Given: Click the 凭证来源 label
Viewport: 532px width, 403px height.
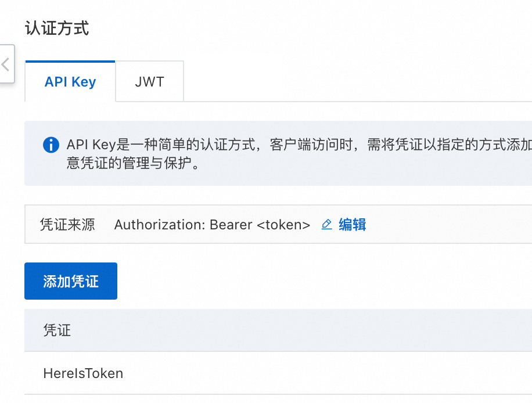Looking at the screenshot, I should point(67,225).
